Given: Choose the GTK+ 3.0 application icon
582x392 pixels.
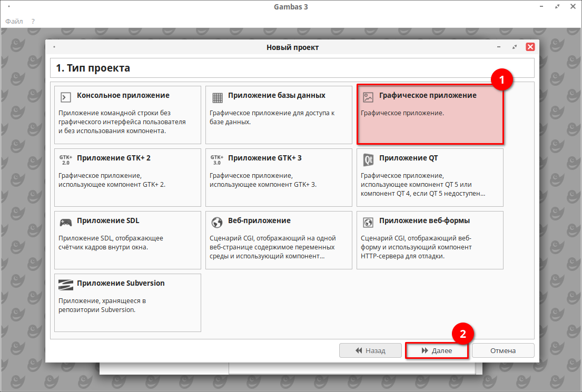Looking at the screenshot, I should (x=217, y=159).
